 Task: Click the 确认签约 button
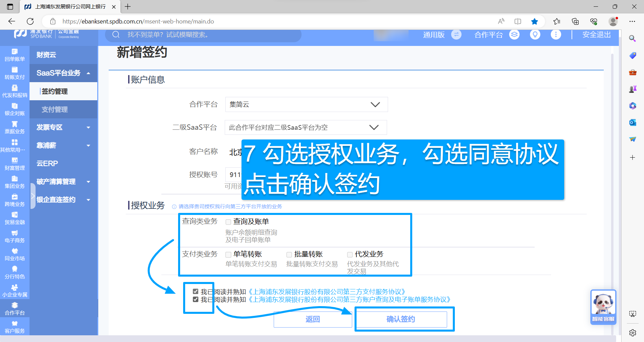pos(401,319)
